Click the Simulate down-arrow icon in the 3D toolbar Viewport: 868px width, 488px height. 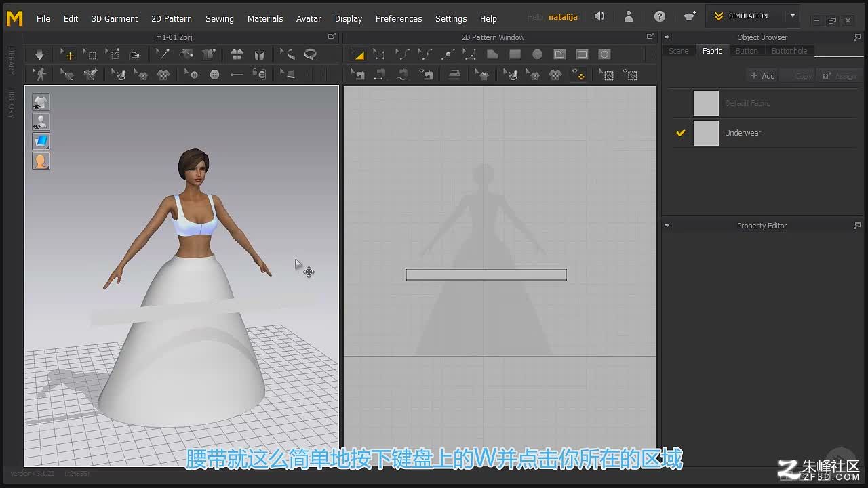pyautogui.click(x=39, y=55)
